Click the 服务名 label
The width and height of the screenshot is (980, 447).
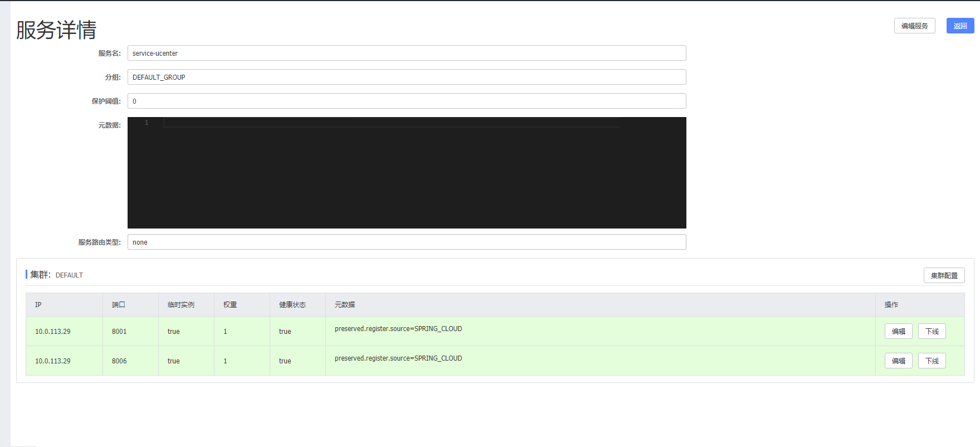point(109,53)
